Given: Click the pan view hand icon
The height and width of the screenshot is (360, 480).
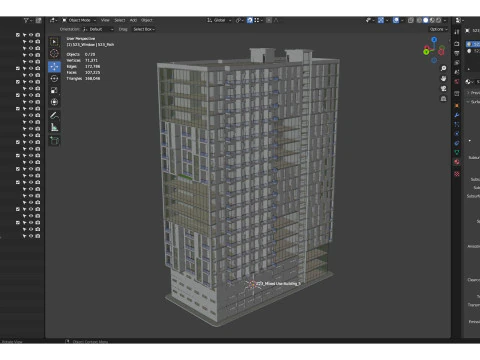Looking at the screenshot, I should coord(443,78).
